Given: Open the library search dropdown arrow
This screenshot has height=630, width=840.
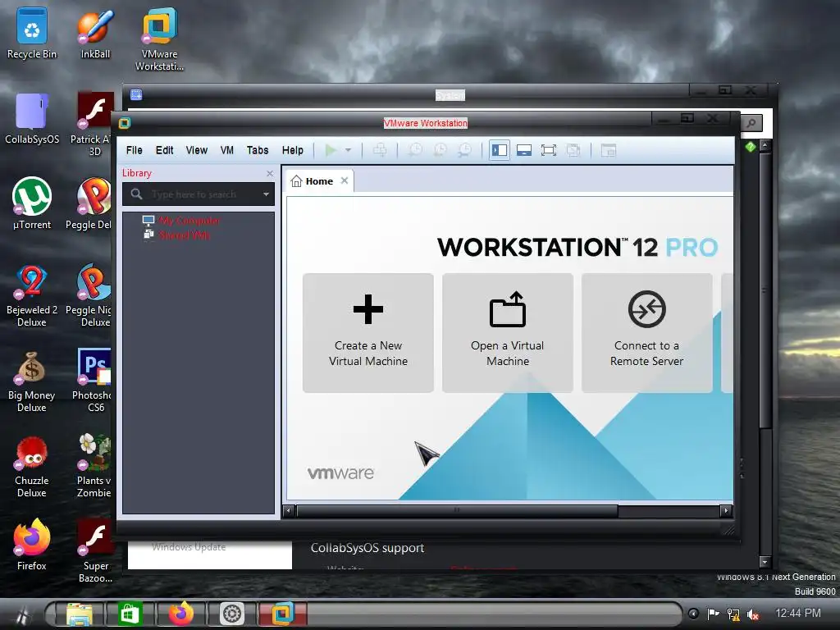Looking at the screenshot, I should 266,194.
